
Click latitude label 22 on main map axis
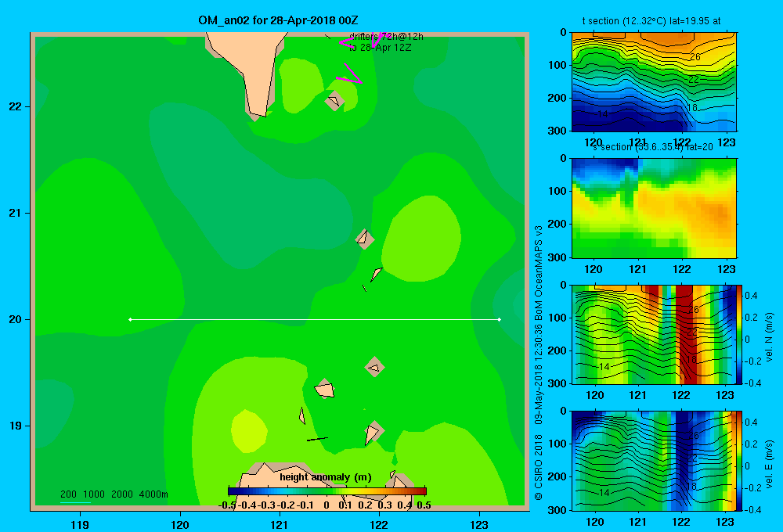16,107
